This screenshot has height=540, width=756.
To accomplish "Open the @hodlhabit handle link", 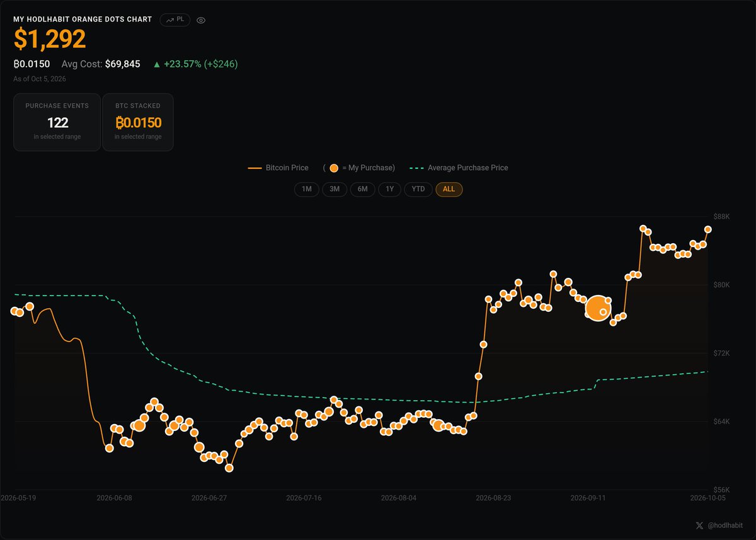I will [724, 525].
